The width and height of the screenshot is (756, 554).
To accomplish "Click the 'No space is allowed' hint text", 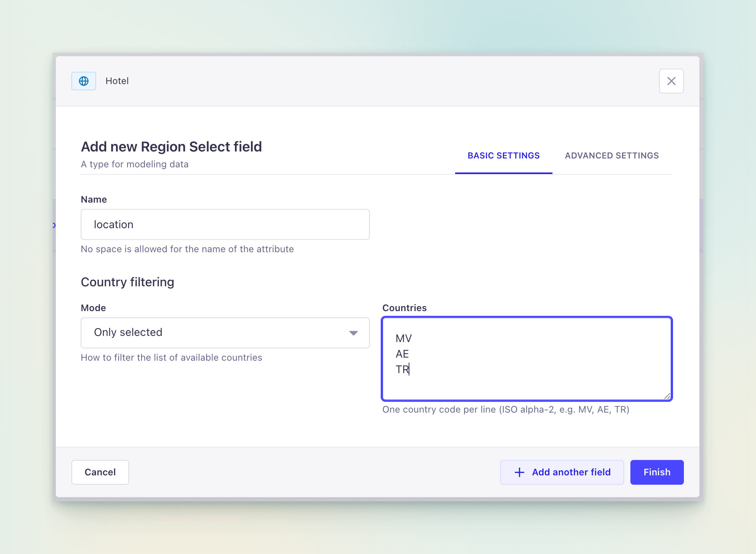I will (187, 249).
